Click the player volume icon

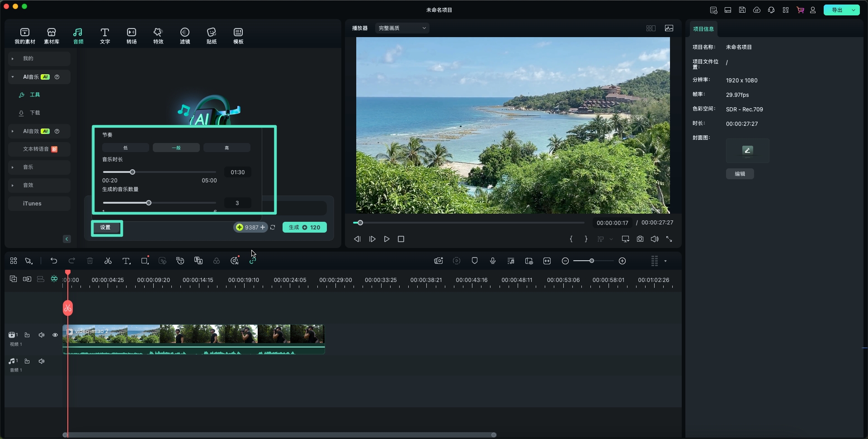coord(655,239)
